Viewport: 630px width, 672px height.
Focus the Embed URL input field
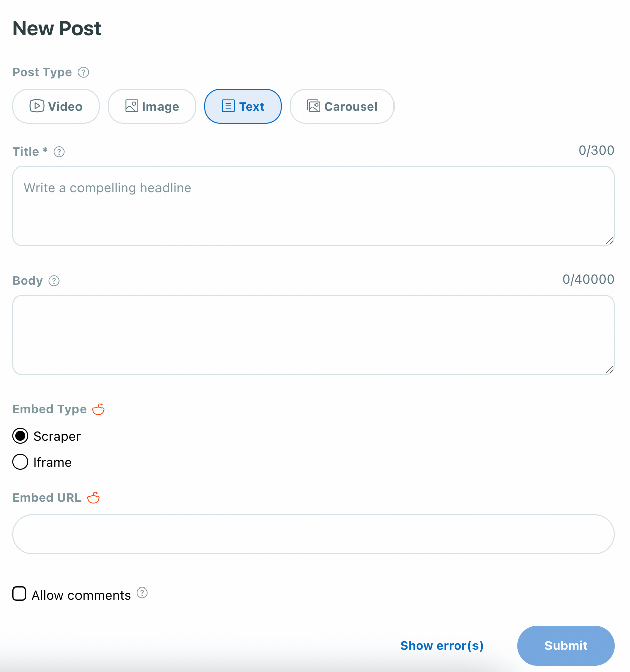pos(313,534)
